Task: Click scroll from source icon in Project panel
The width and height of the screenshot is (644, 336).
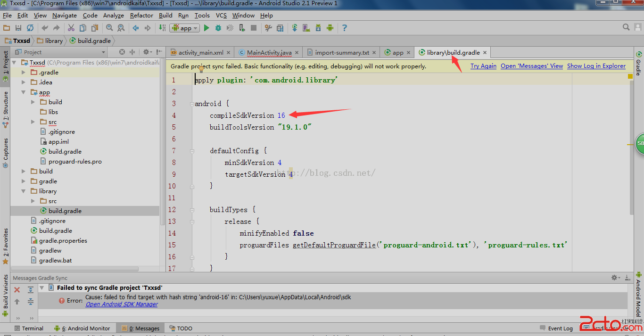Action: pyautogui.click(x=122, y=52)
